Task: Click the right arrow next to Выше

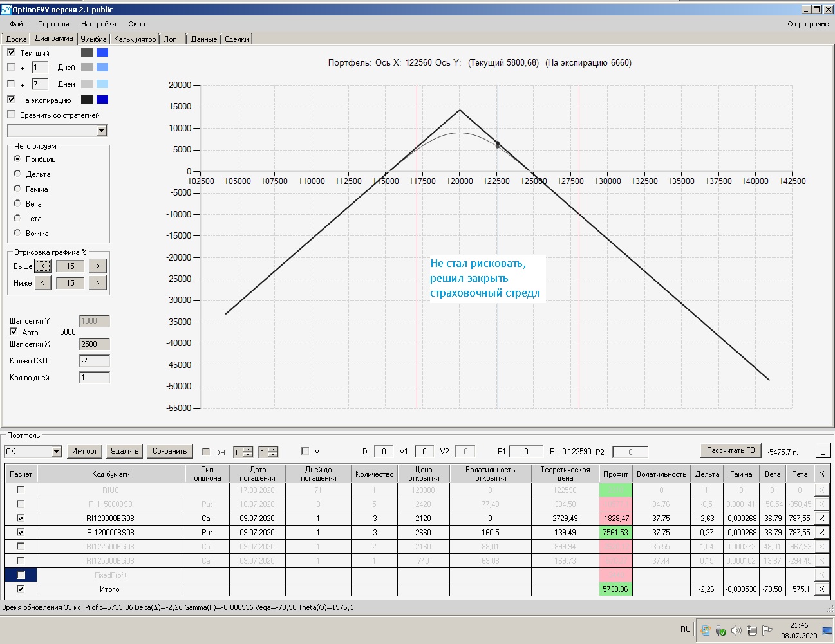Action: tap(97, 266)
